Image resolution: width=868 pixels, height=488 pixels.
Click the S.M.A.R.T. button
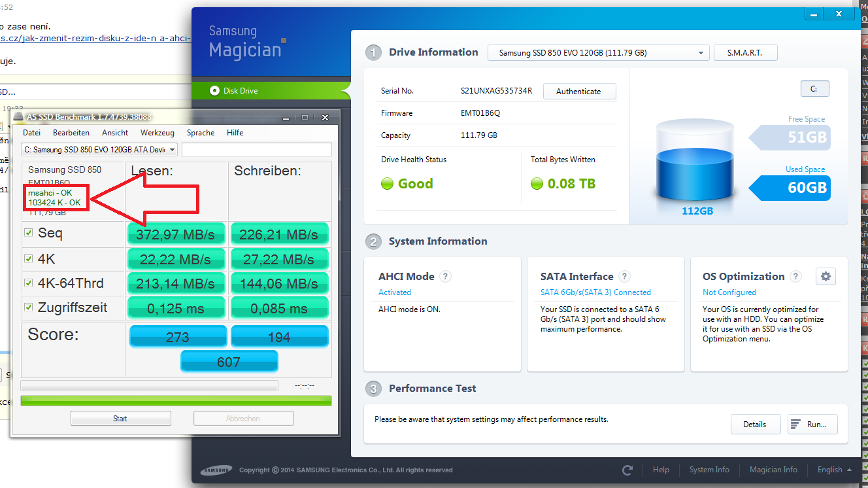point(745,53)
